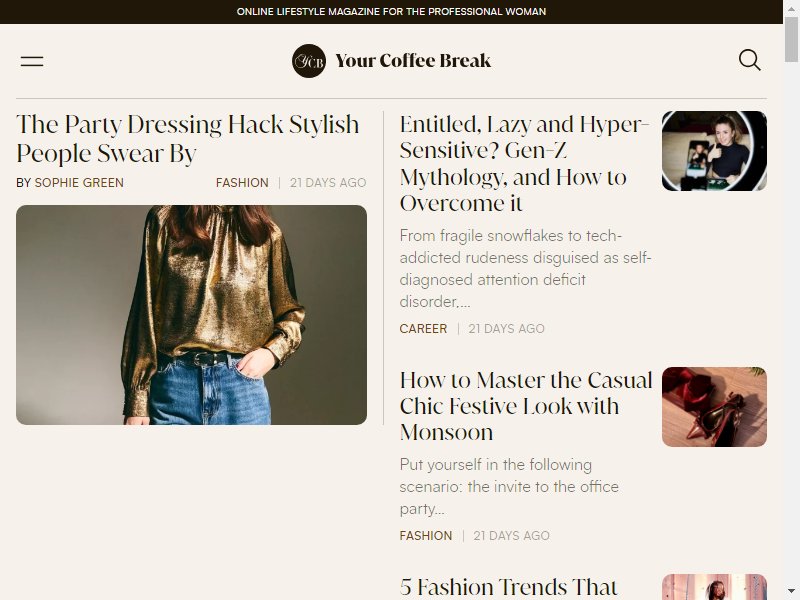
Task: Open The Party Dressing Hack article headline
Action: click(x=188, y=139)
